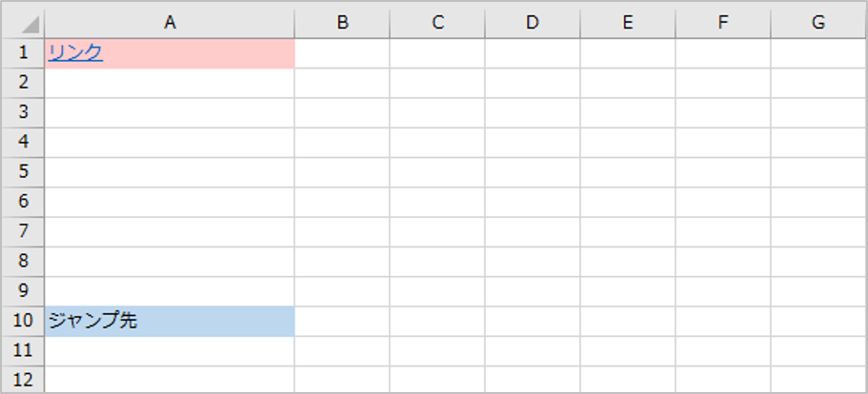Image resolution: width=868 pixels, height=394 pixels.
Task: Select row 5 header
Action: [23, 172]
